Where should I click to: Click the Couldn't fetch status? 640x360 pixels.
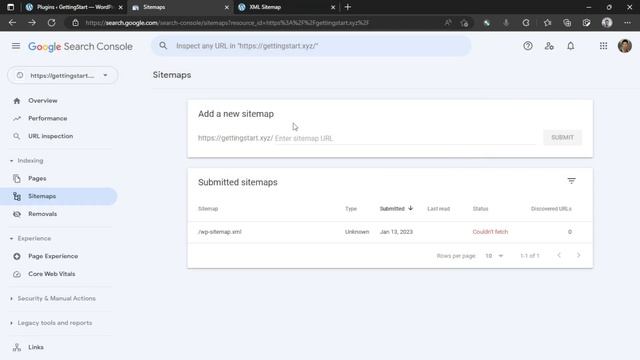pyautogui.click(x=490, y=232)
